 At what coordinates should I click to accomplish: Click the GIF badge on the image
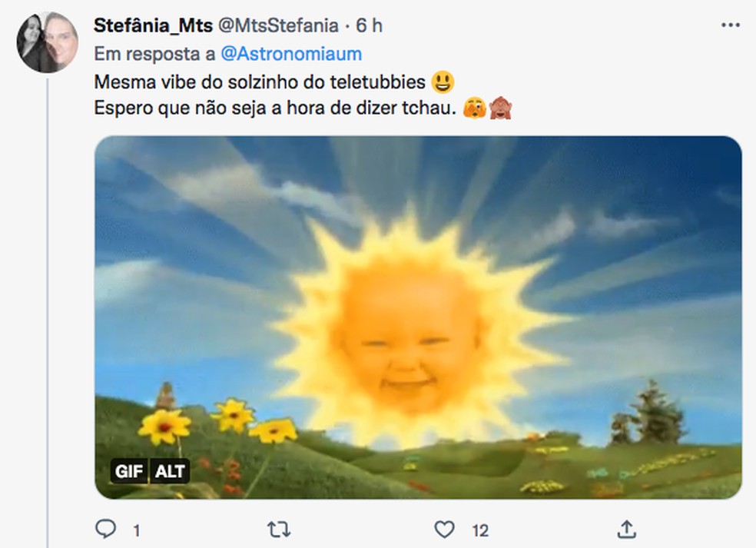[x=129, y=473]
